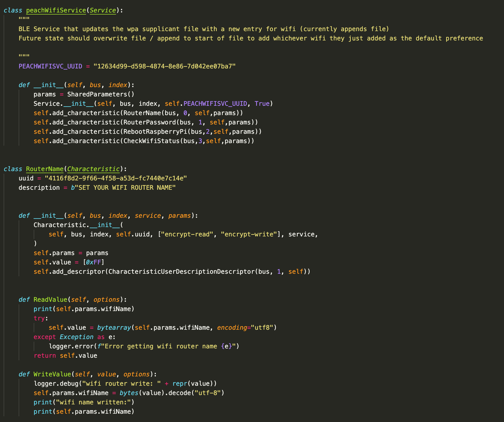This screenshot has width=504, height=422.
Task: Click RebootRaspberryPi characteristic call
Action: (155, 132)
